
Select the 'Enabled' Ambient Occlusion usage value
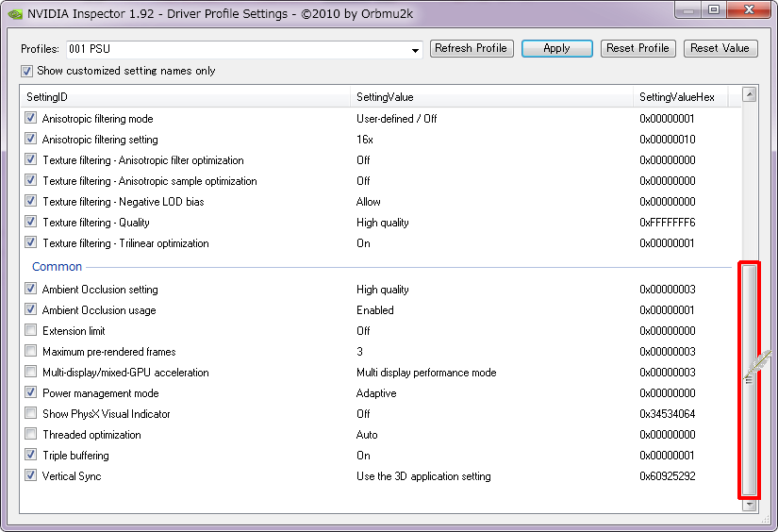pyautogui.click(x=374, y=310)
